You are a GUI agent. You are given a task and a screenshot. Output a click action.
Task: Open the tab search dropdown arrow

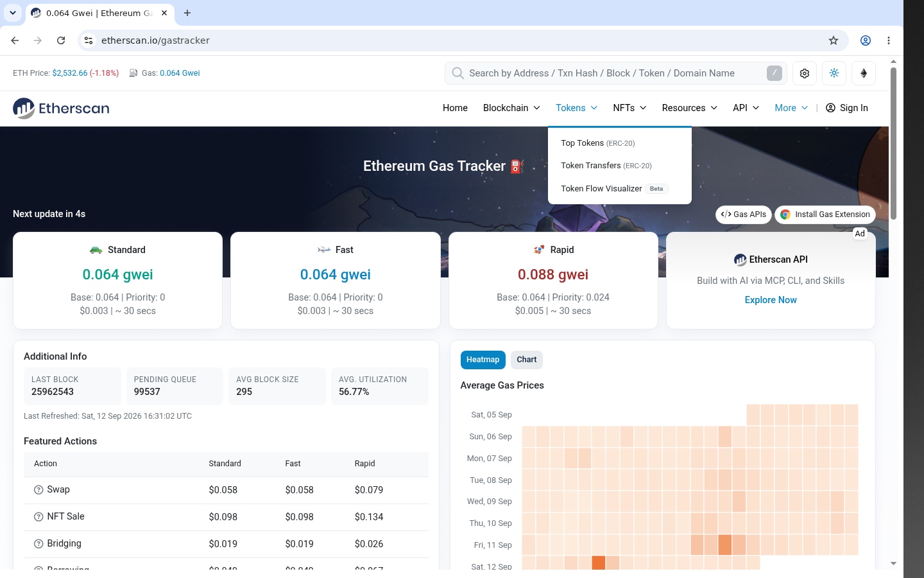tap(13, 13)
